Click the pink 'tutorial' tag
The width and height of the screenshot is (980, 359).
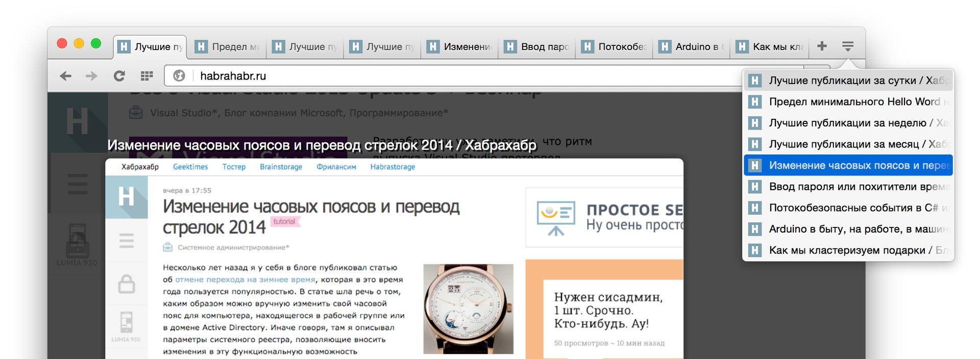(285, 221)
